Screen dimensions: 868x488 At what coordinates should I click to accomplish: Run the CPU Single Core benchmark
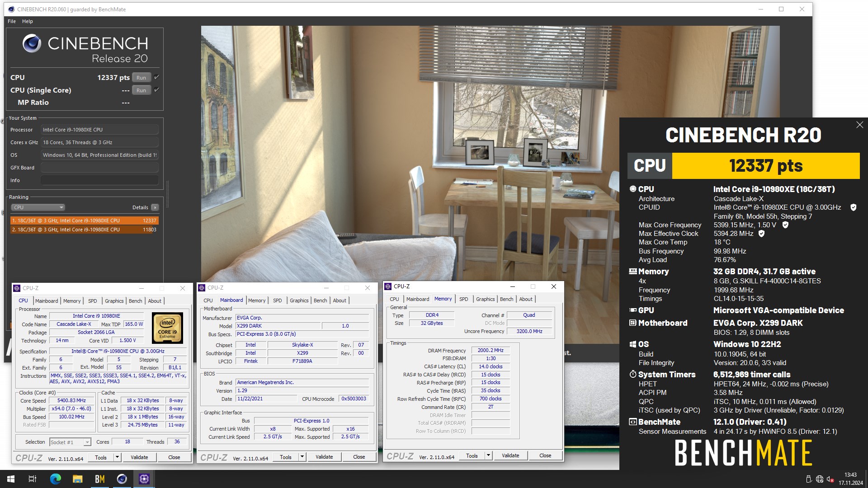pos(142,90)
